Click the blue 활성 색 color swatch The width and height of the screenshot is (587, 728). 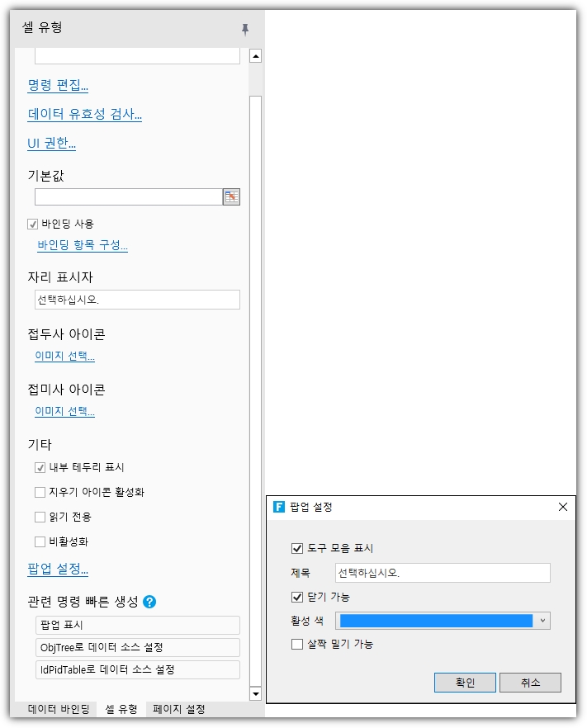436,621
